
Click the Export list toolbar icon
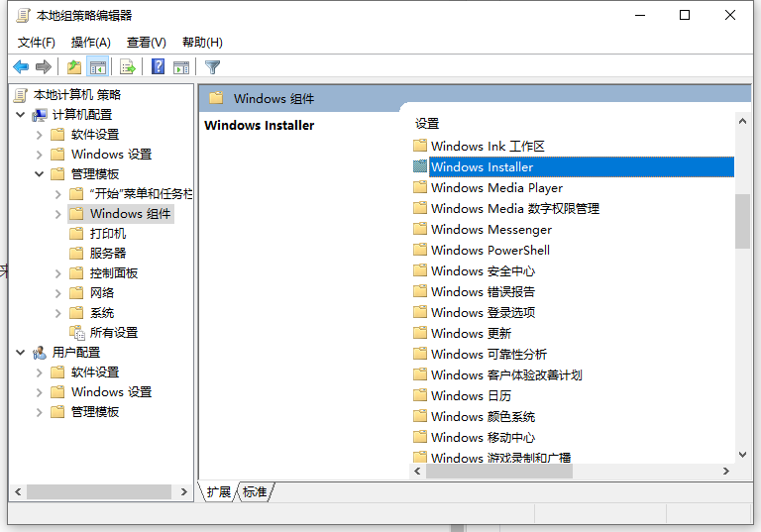[127, 67]
